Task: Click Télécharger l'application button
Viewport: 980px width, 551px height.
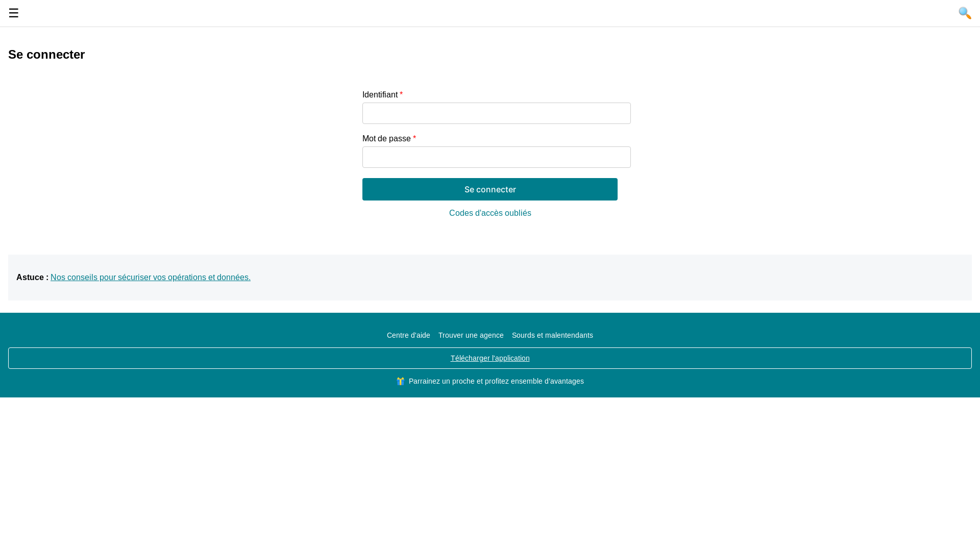Action: (x=490, y=358)
